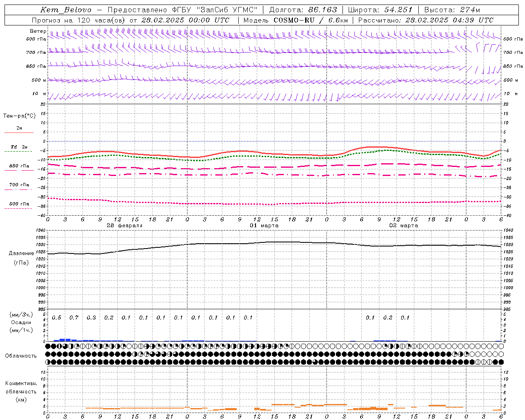
Task: Click the 28 февраля date label
Action: pyautogui.click(x=125, y=226)
